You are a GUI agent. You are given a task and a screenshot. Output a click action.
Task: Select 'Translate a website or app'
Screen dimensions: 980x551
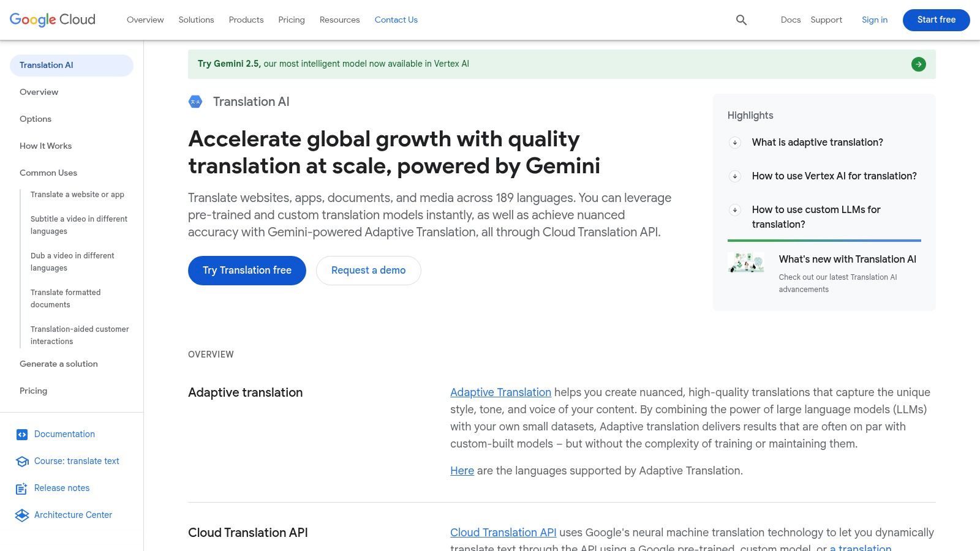pyautogui.click(x=77, y=195)
